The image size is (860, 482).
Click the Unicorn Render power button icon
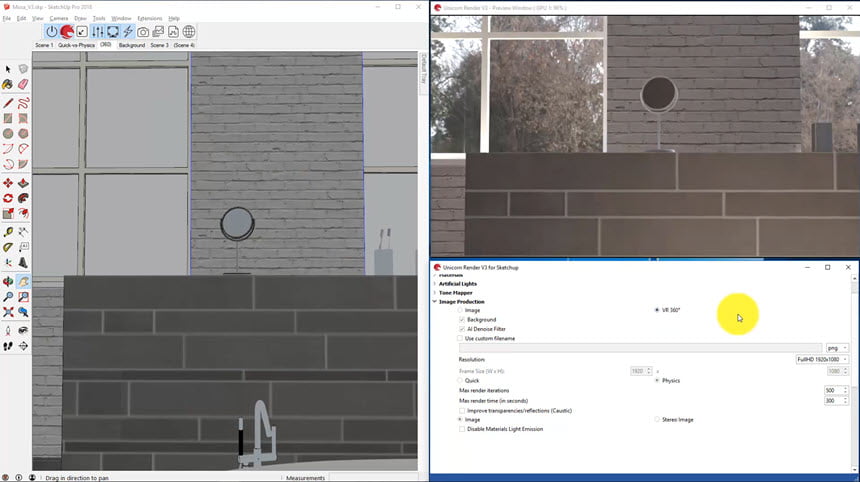click(x=52, y=32)
